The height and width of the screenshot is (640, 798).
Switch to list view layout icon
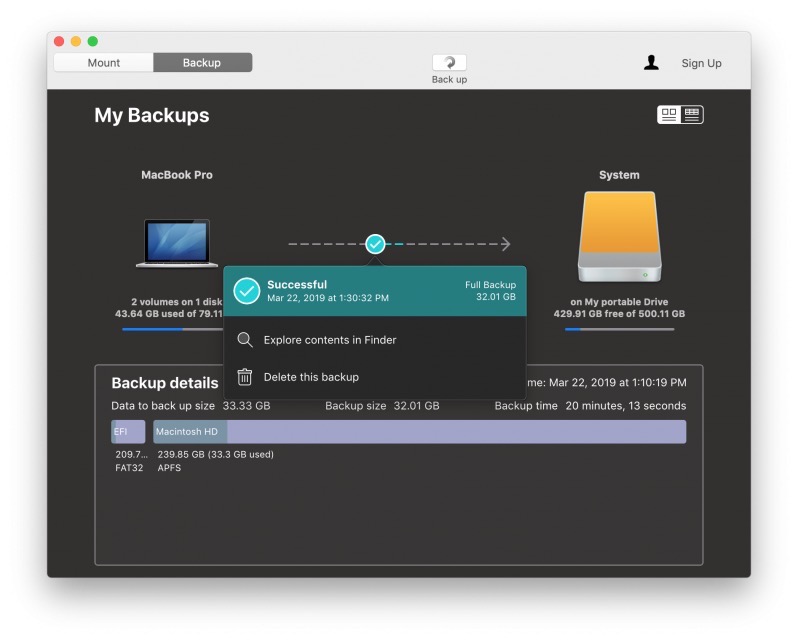[692, 115]
